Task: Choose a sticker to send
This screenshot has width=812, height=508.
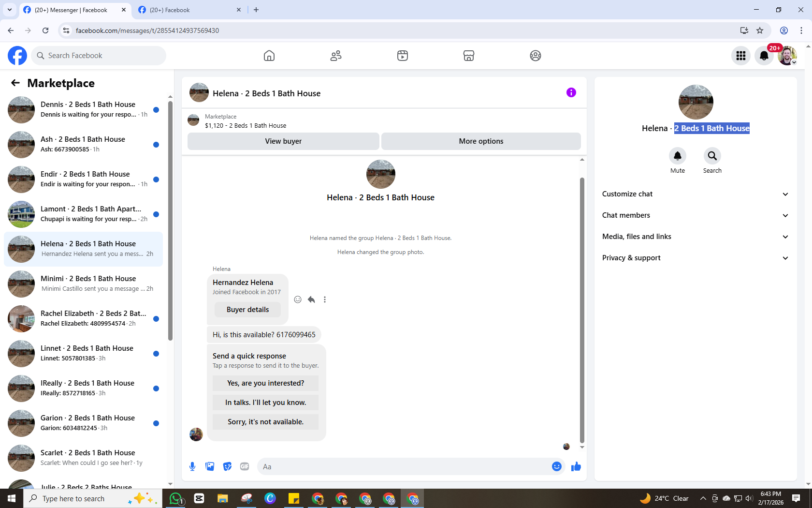Action: [x=227, y=466]
